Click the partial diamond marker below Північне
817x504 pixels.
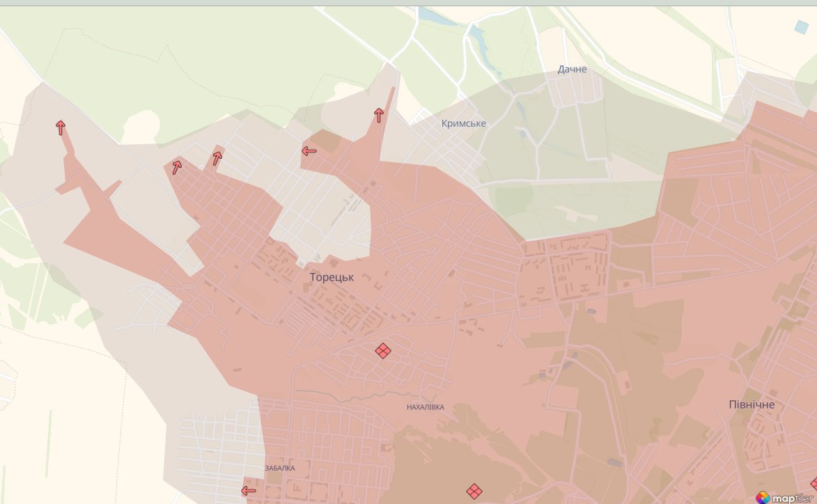(x=814, y=483)
